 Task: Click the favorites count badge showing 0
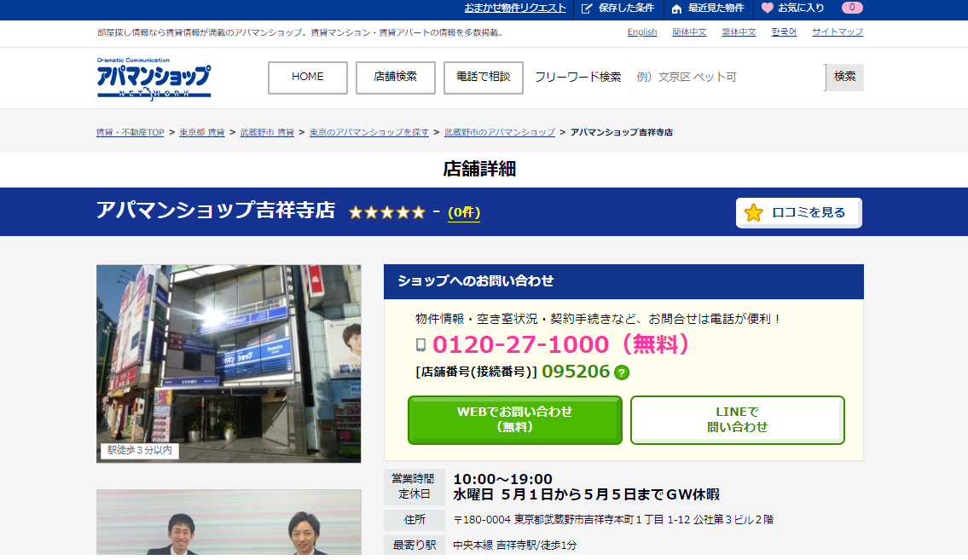(852, 8)
